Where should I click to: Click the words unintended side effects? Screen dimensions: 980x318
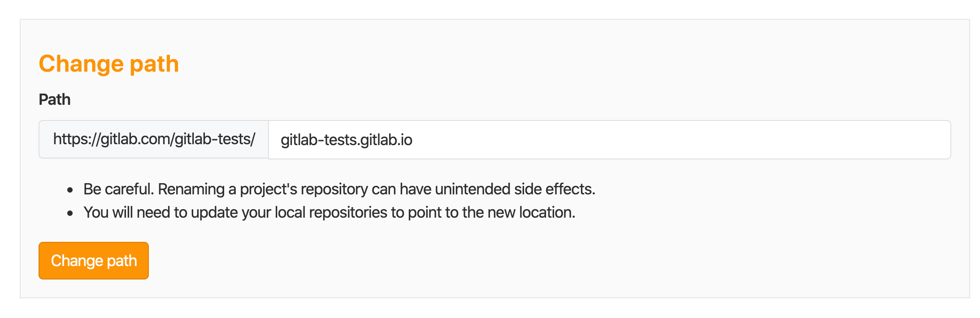tap(514, 189)
